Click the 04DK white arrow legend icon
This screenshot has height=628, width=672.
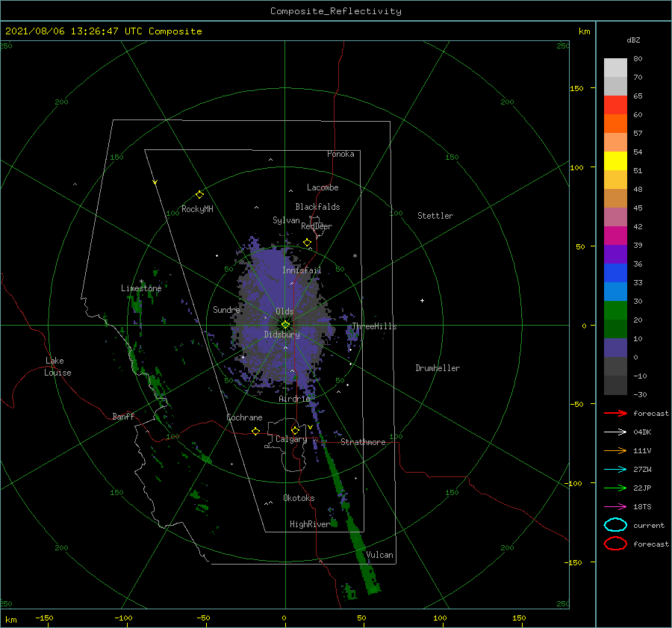coord(615,432)
